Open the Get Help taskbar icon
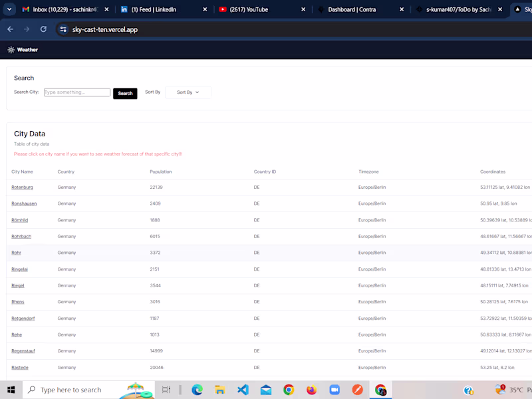This screenshot has width=532, height=399. [x=469, y=390]
